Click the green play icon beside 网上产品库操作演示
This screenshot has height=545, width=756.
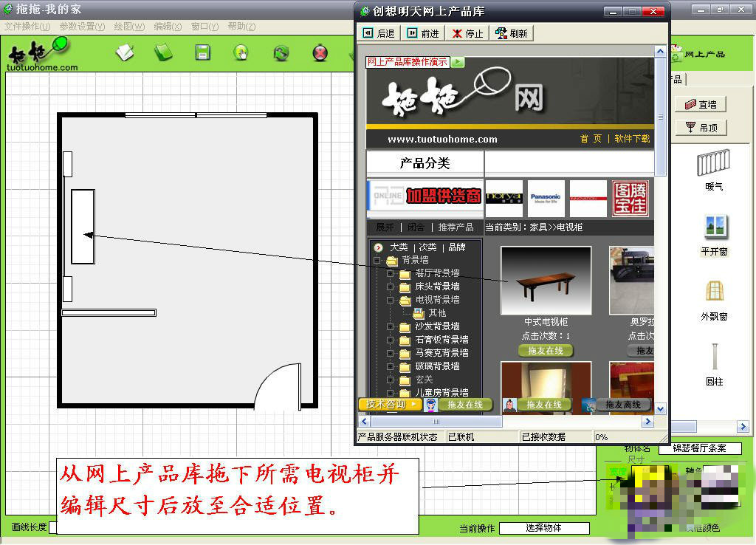(458, 62)
